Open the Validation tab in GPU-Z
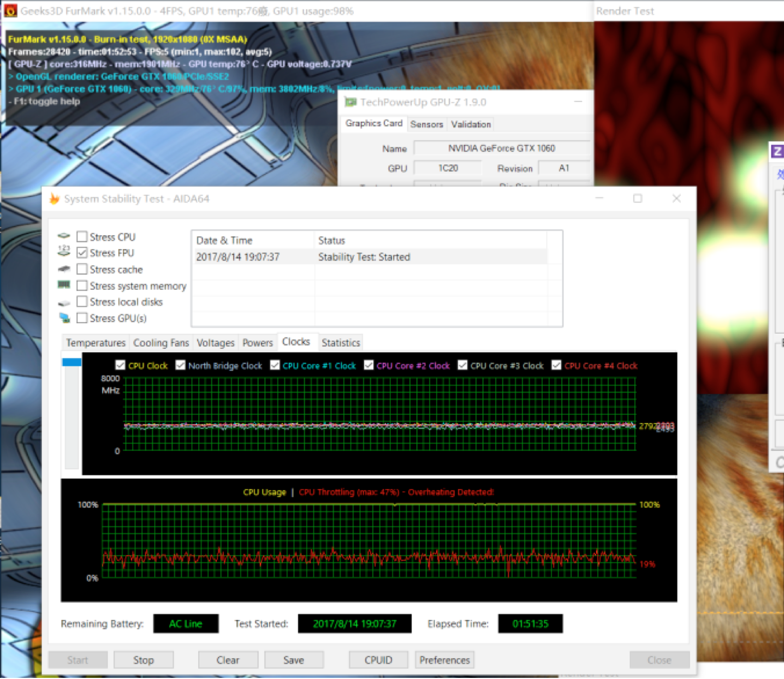Screen dimensions: 784x679 point(471,124)
